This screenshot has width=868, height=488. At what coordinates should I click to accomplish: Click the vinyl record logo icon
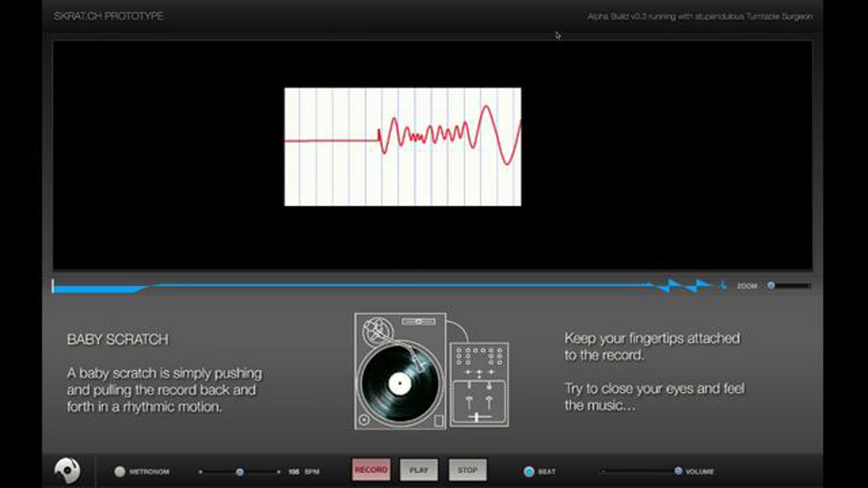tap(67, 470)
